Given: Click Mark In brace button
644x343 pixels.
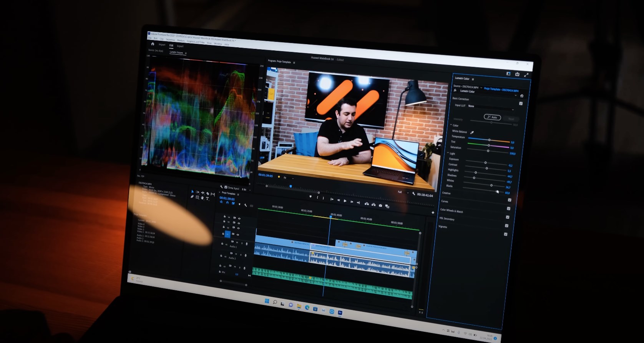Looking at the screenshot, I should 317,197.
